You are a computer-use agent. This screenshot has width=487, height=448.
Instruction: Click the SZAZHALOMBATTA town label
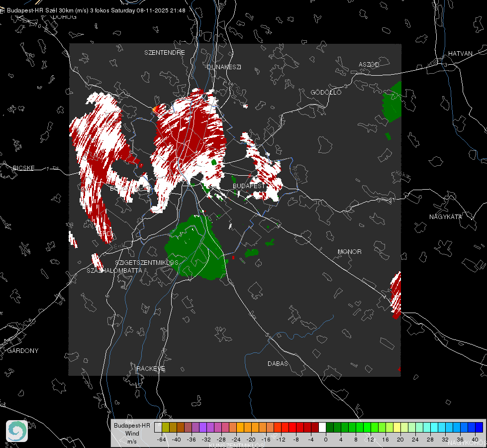(x=114, y=271)
